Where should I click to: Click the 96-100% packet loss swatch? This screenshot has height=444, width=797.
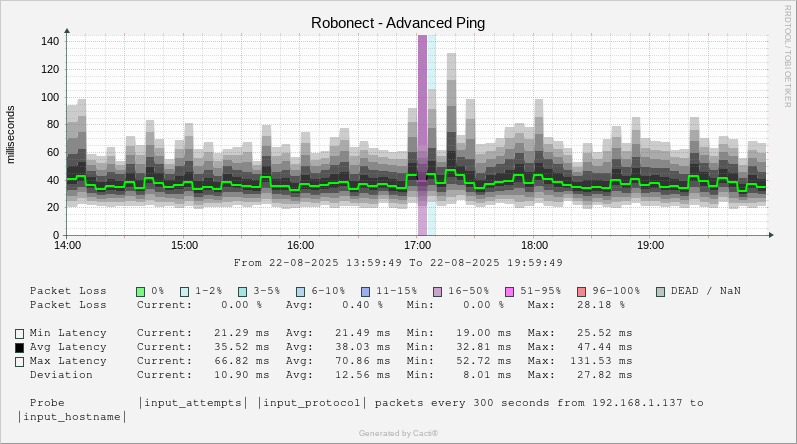tap(581, 292)
